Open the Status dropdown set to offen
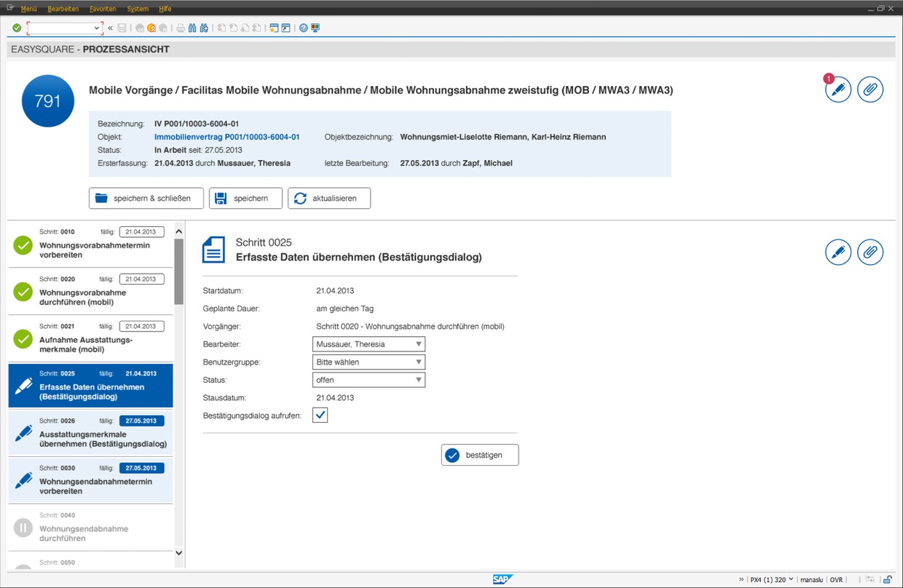The height and width of the screenshot is (588, 903). click(x=368, y=380)
